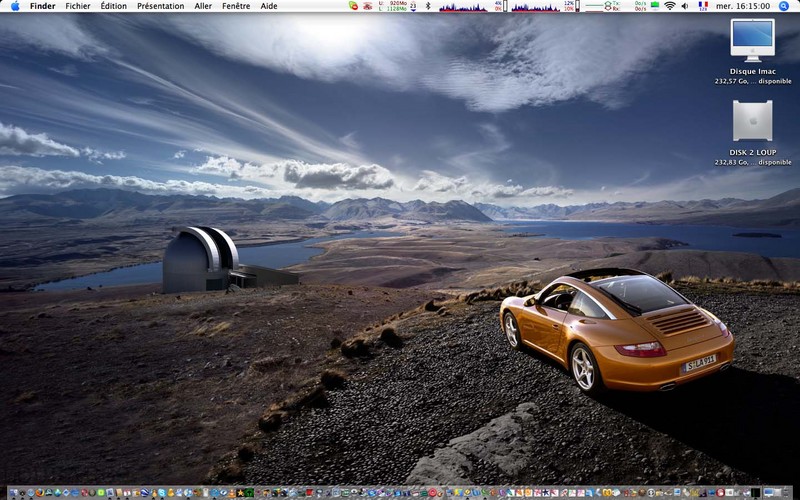The height and width of the screenshot is (500, 800).
Task: Open the Présentation menu
Action: (160, 6)
